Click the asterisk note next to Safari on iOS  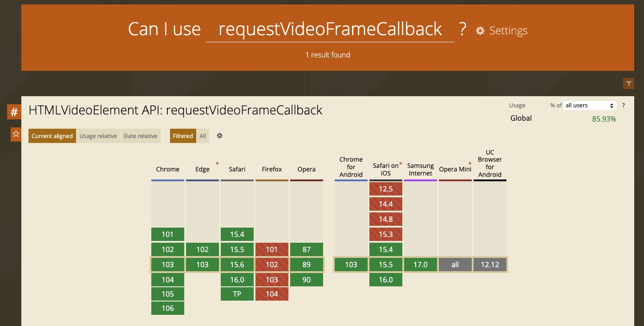(x=401, y=164)
